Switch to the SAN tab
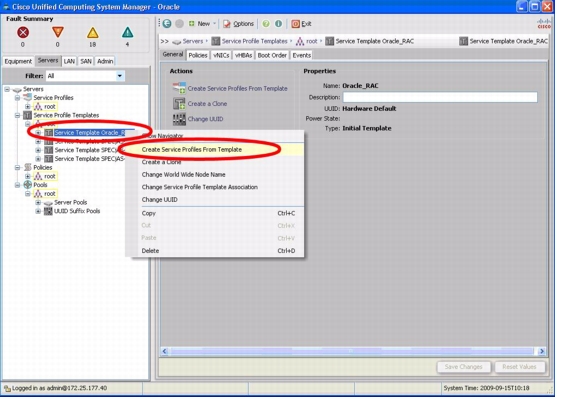The height and width of the screenshot is (407, 573). click(86, 61)
